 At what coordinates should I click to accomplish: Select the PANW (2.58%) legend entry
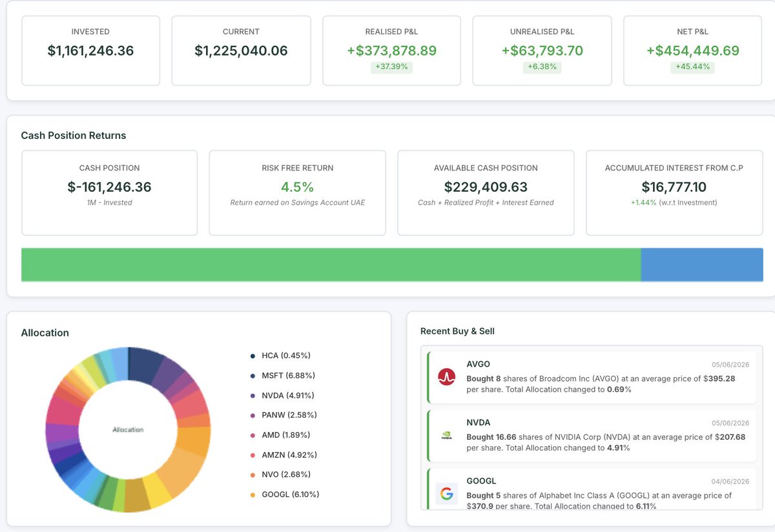pyautogui.click(x=284, y=415)
